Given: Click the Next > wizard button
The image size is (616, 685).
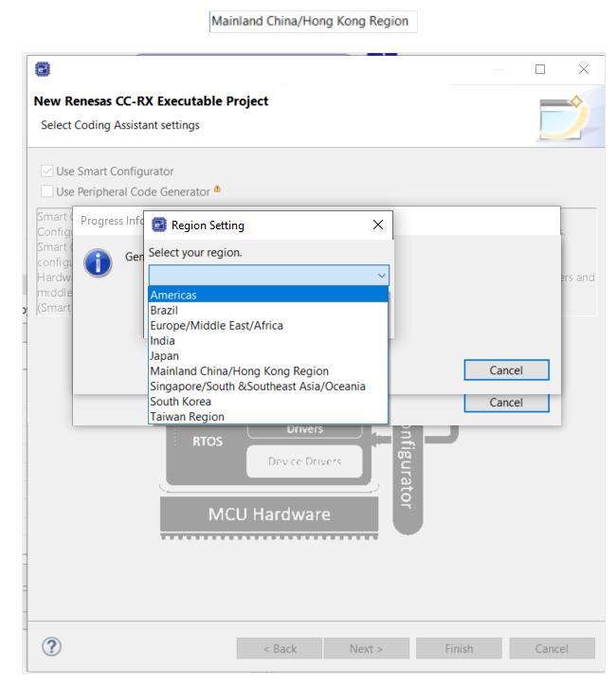Looking at the screenshot, I should click(366, 649).
